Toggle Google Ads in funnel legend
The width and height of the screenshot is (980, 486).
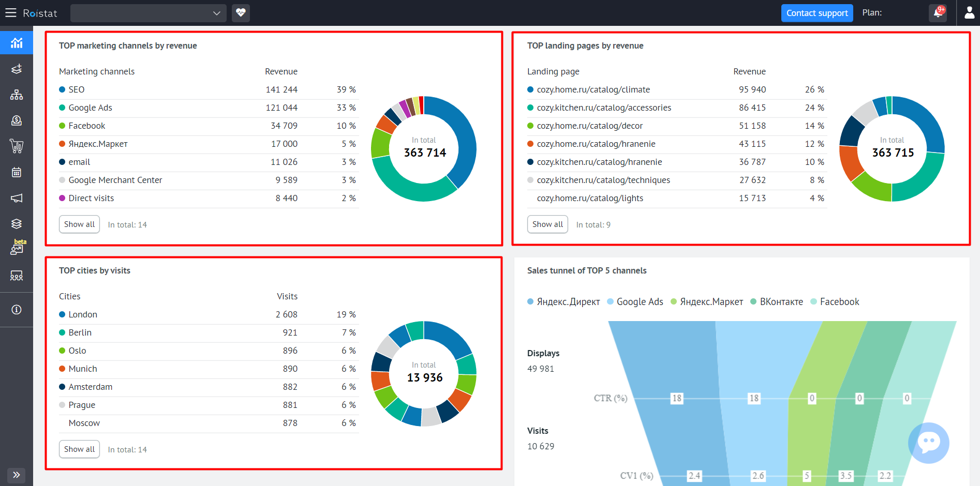(x=635, y=302)
